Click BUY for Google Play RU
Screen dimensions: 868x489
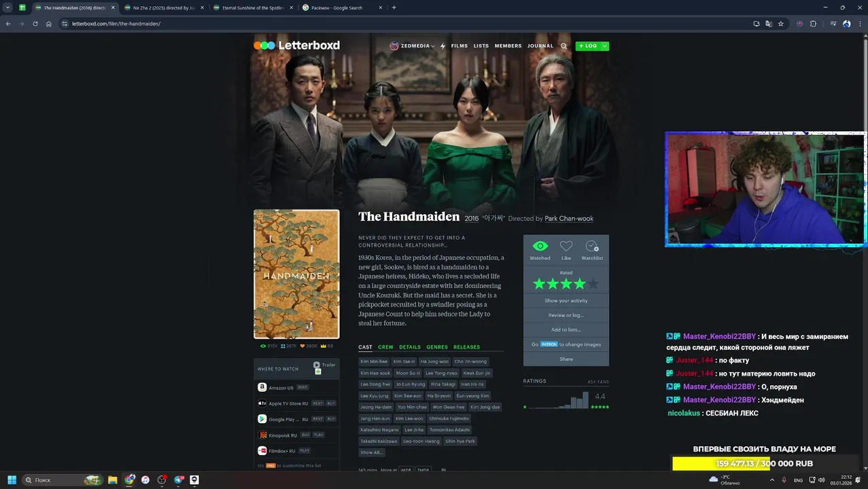[331, 419]
